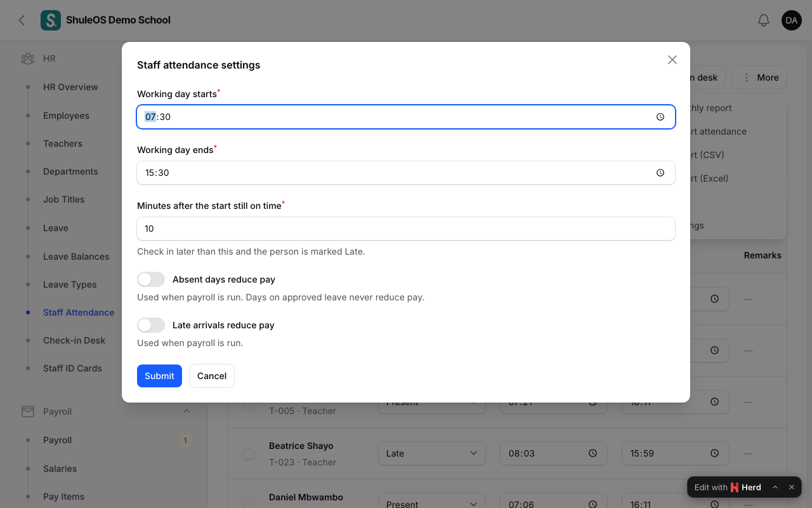812x508 pixels.
Task: Click three-dots icon on More button
Action: pyautogui.click(x=747, y=77)
